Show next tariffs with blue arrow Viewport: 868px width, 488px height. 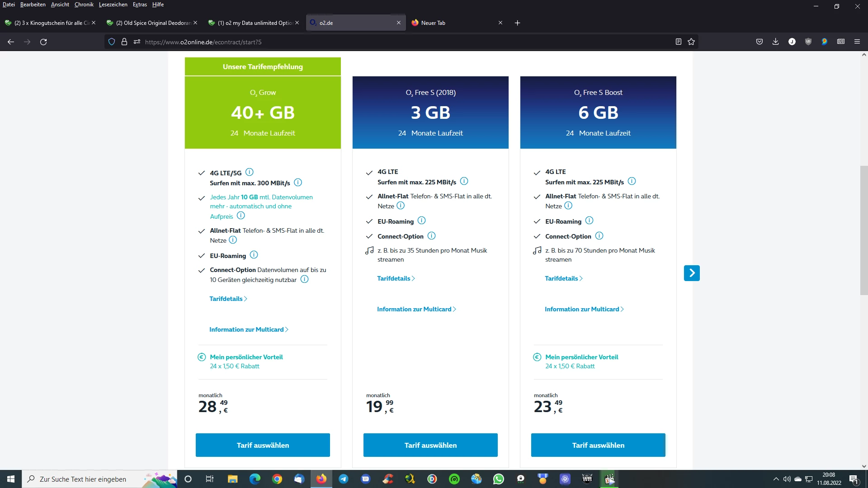691,273
